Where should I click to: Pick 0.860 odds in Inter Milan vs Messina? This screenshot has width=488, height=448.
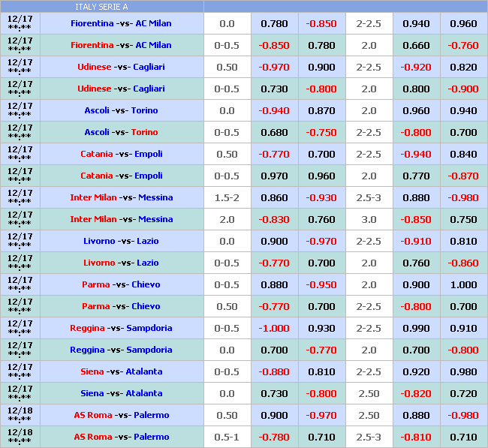pos(274,198)
